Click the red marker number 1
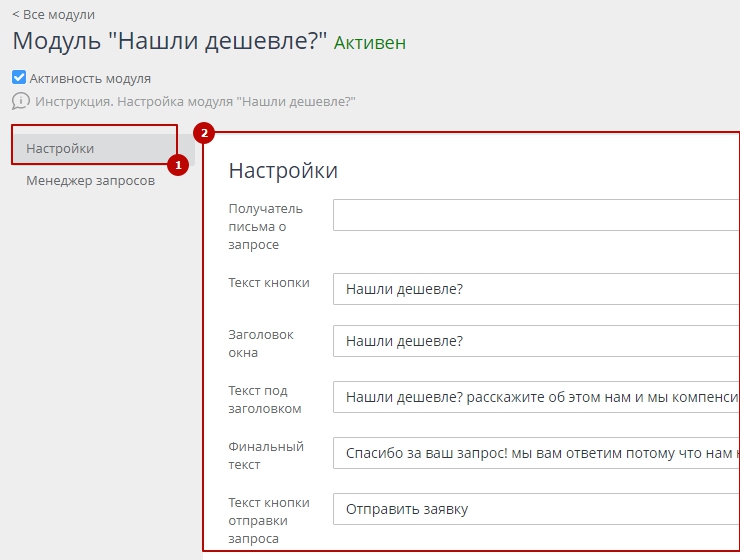Screen dimensions: 740x560 coord(178,164)
